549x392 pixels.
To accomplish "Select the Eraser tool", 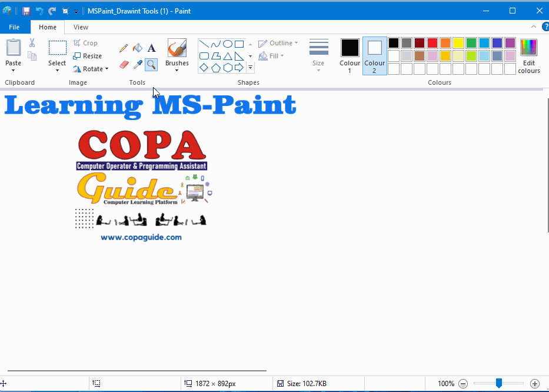I will coord(124,65).
